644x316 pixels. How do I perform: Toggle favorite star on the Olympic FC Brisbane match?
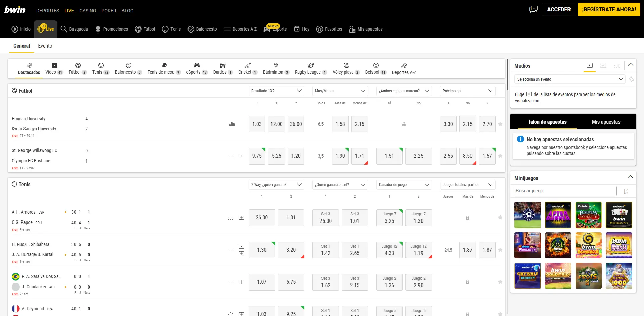pos(500,156)
